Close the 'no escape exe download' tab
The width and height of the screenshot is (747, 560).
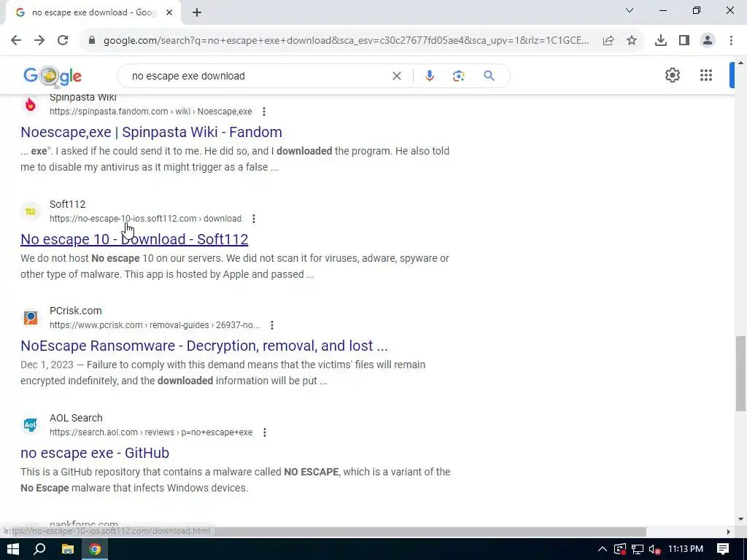coord(169,12)
